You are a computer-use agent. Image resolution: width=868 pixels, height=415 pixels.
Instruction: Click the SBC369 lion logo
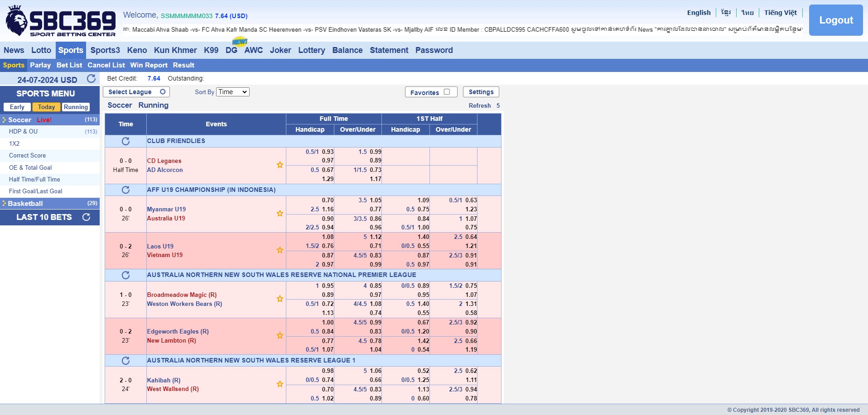tap(17, 21)
